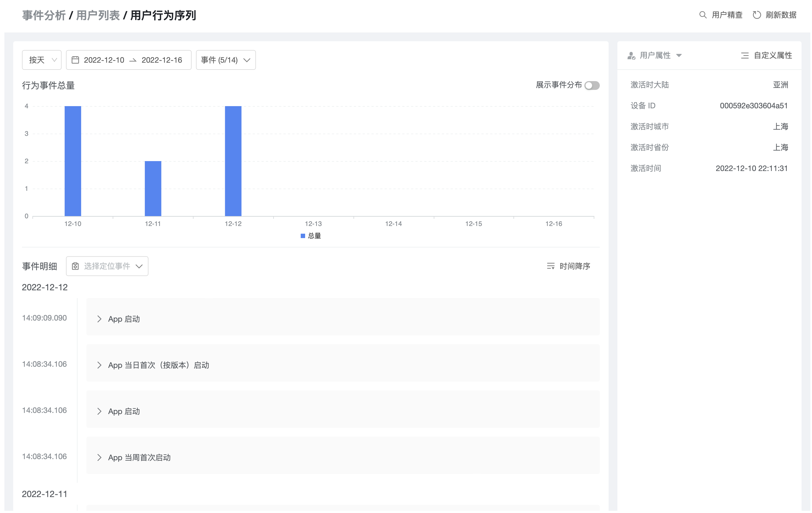
Task: Click the time descending sort icon
Action: [x=550, y=266]
